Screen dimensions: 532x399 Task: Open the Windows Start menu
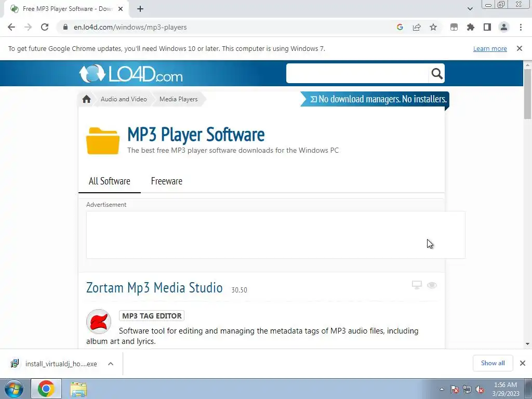[14, 389]
